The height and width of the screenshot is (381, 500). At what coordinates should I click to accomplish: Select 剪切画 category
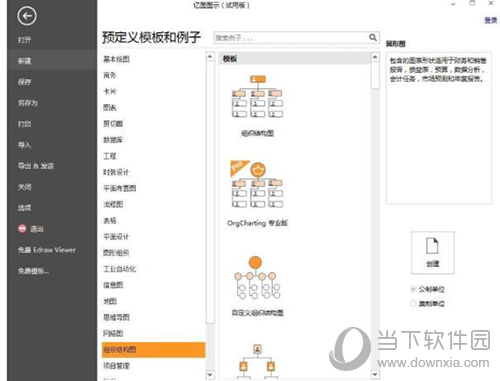click(x=113, y=124)
